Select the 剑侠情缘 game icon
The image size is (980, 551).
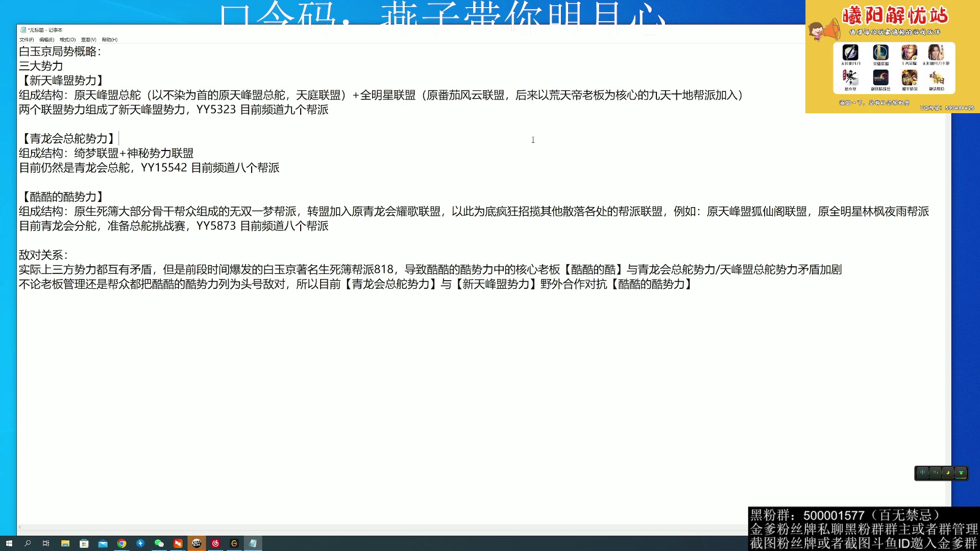point(881,78)
